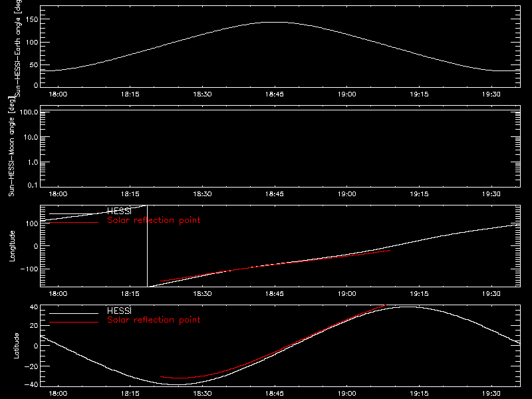Click 18:15 time label under Longitude plot
The width and height of the screenshot is (532, 399).
(x=130, y=294)
